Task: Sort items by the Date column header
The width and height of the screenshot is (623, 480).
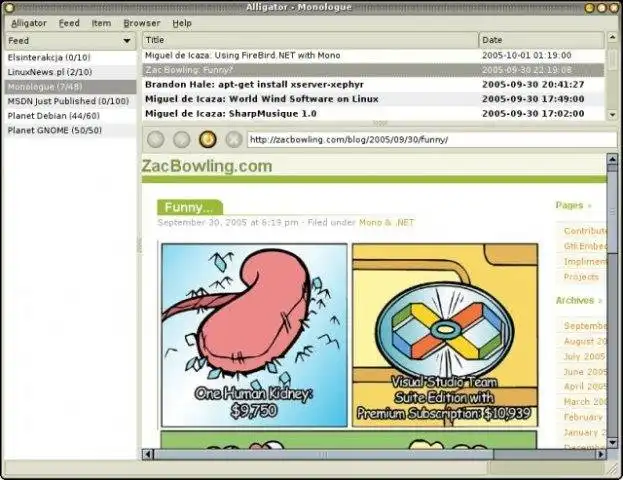Action: (x=542, y=40)
